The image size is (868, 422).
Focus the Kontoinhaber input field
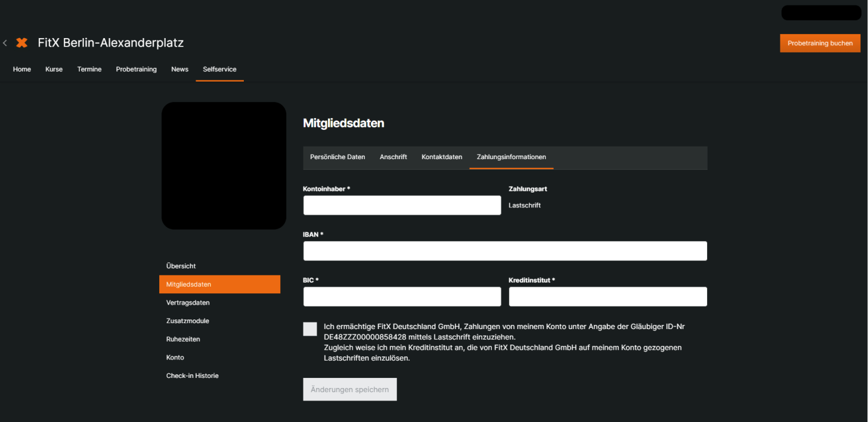click(402, 206)
